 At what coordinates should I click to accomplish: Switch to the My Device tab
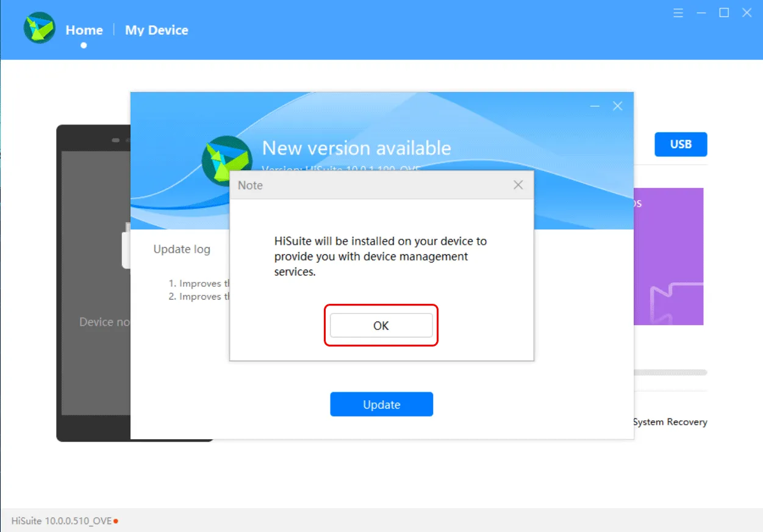click(157, 30)
